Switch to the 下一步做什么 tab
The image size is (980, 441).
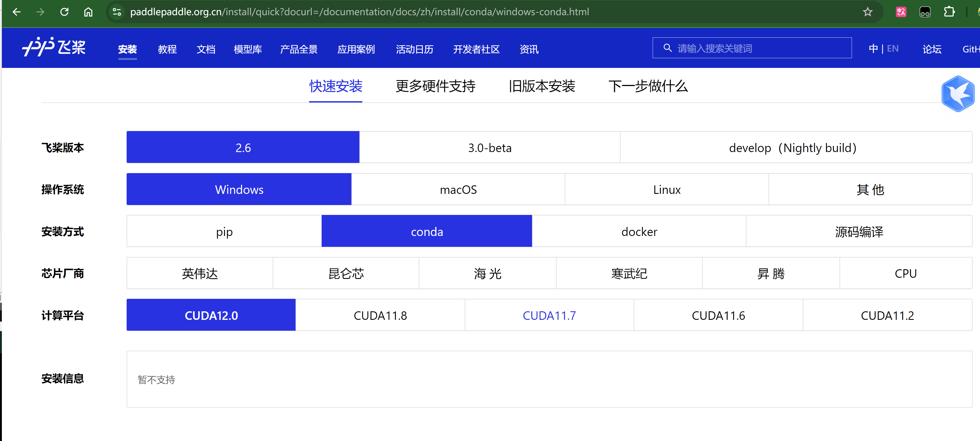coord(648,86)
